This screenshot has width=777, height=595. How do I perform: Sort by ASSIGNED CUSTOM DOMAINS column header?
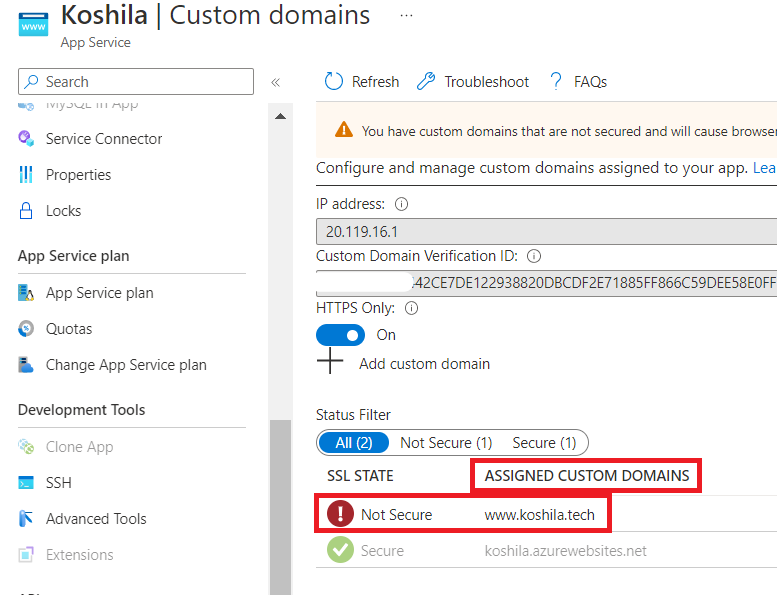(587, 476)
